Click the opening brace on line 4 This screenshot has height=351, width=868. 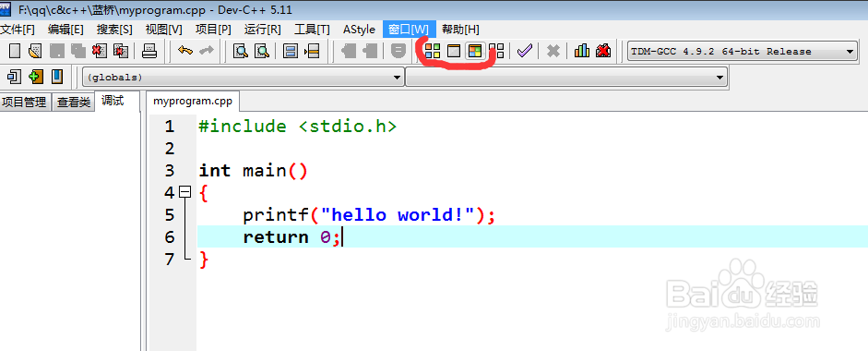(x=204, y=192)
